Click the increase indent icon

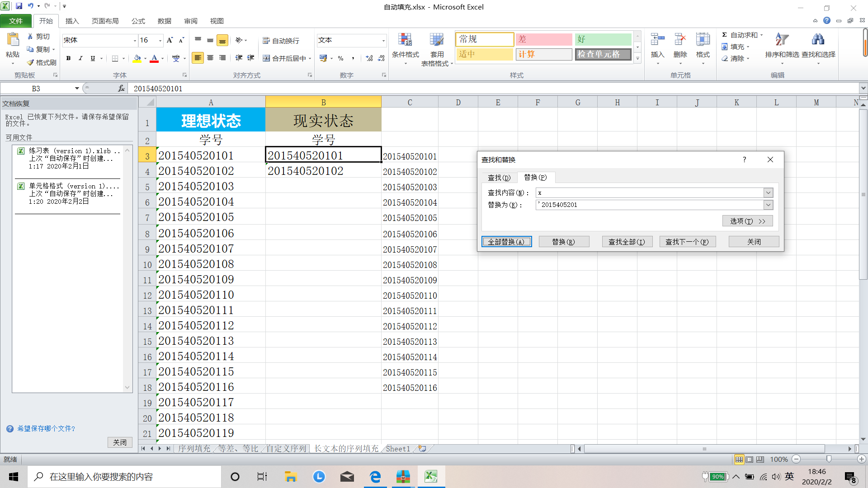tap(251, 58)
